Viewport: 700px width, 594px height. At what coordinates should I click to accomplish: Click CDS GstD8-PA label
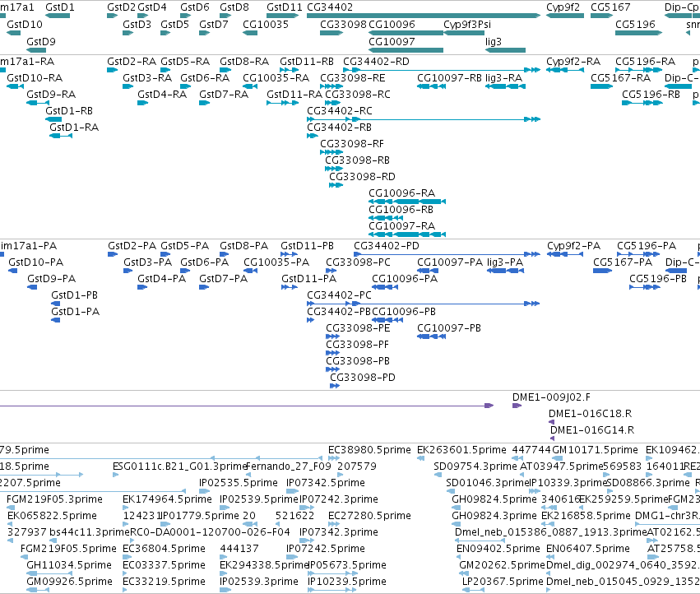point(243,246)
